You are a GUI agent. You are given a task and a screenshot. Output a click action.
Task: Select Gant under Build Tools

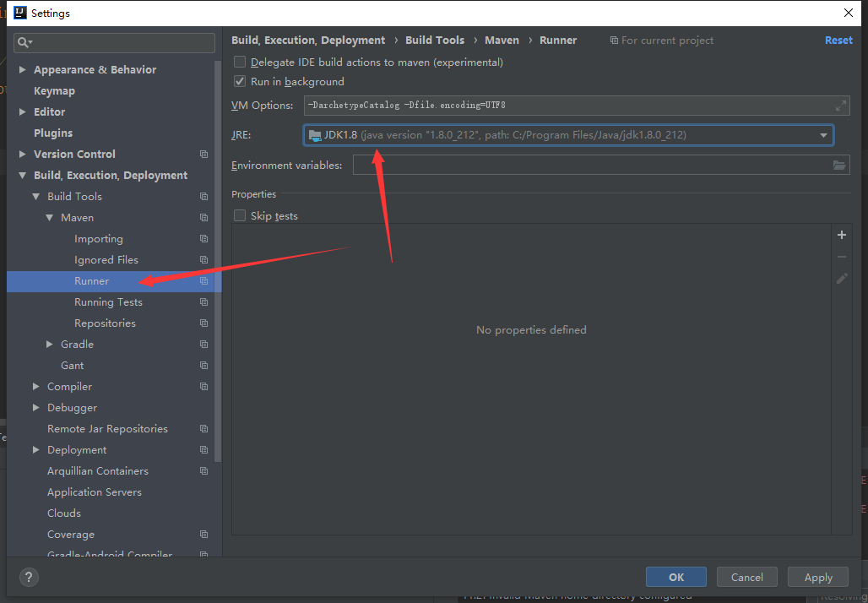[x=72, y=366]
